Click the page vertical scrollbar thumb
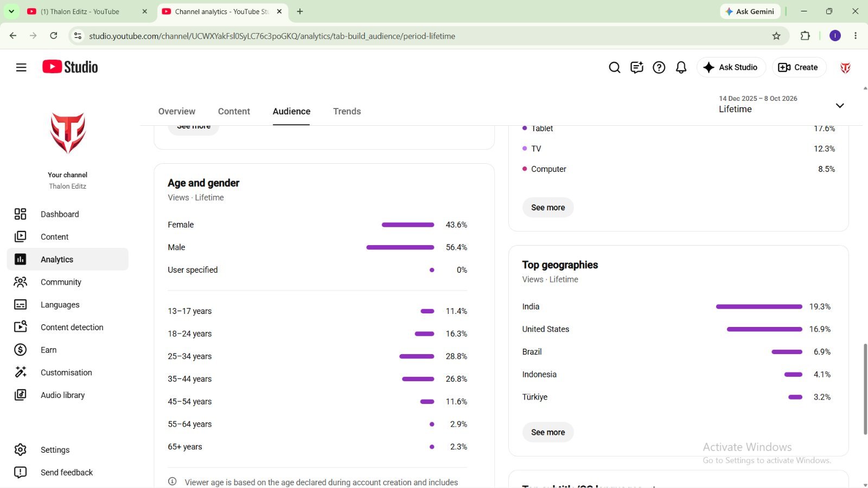The image size is (868, 488). pos(865,389)
